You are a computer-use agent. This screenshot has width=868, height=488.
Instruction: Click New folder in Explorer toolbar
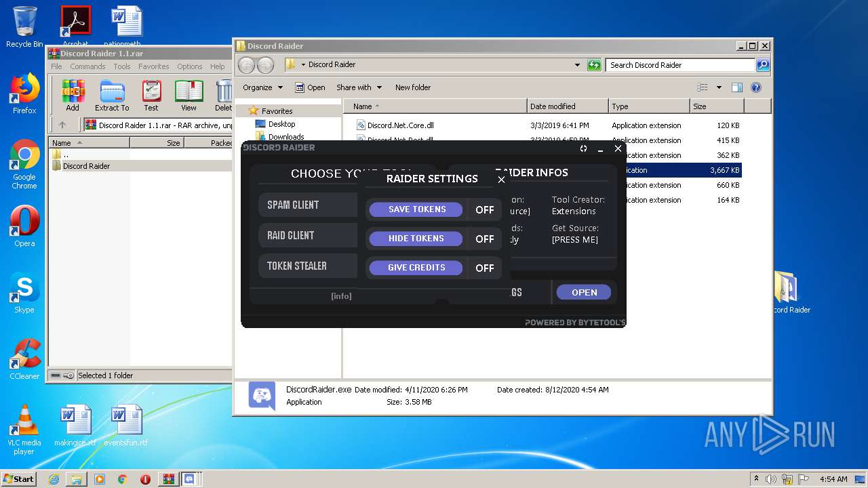point(413,87)
